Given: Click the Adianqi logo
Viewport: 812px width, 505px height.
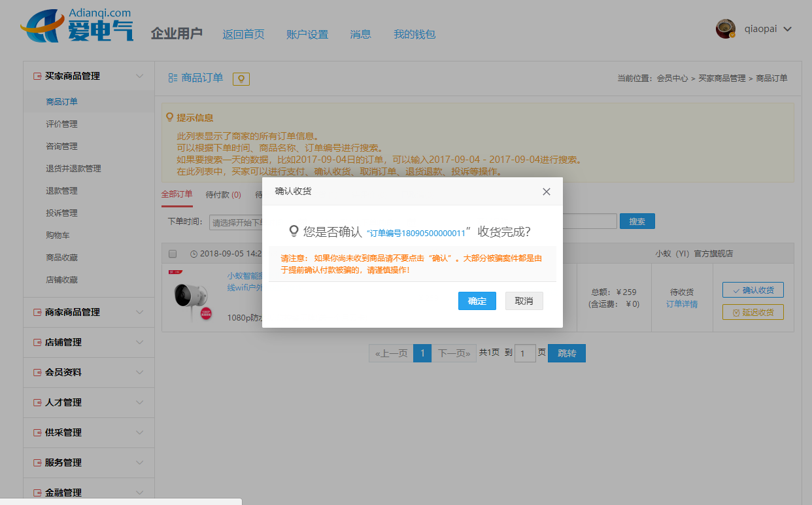Looking at the screenshot, I should 76,26.
